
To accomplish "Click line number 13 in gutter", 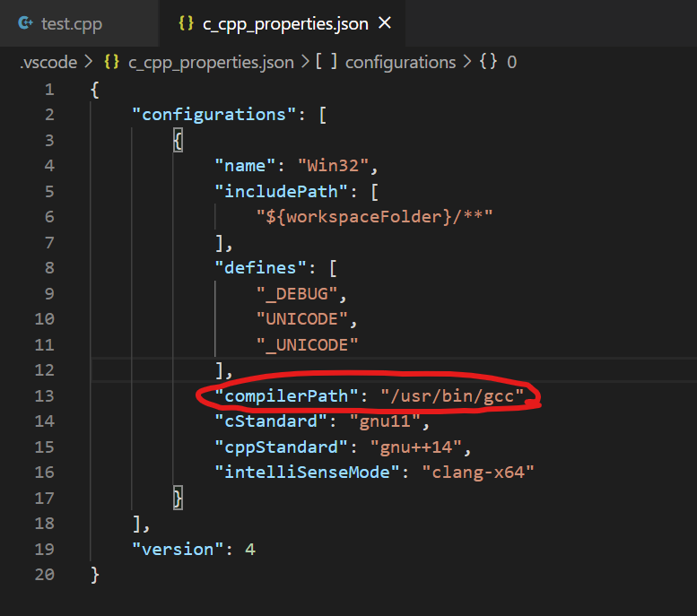I will point(45,396).
